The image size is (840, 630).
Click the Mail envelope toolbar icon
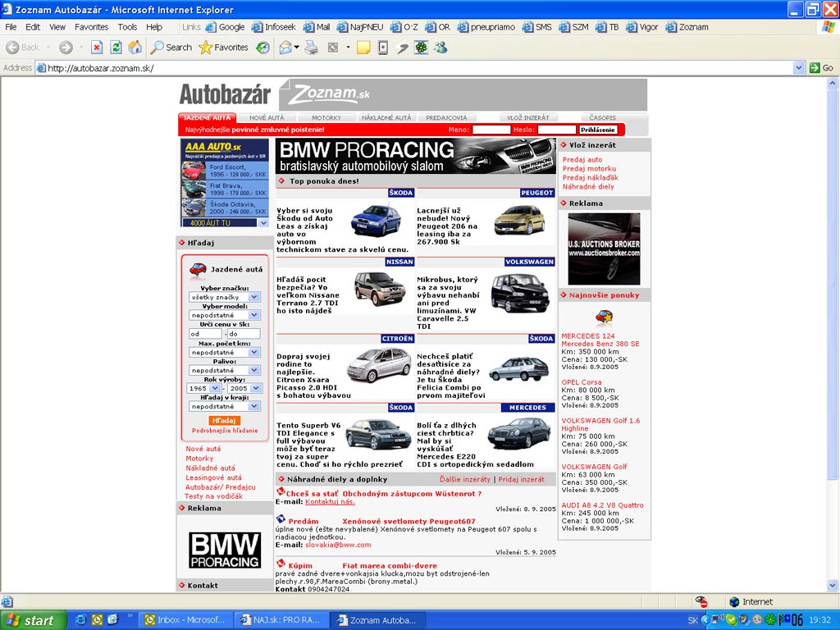tap(285, 48)
